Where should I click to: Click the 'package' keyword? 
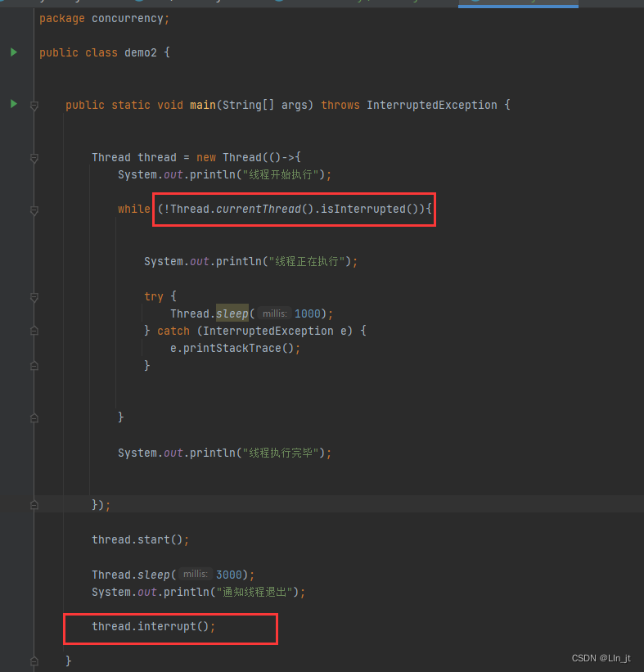point(62,19)
